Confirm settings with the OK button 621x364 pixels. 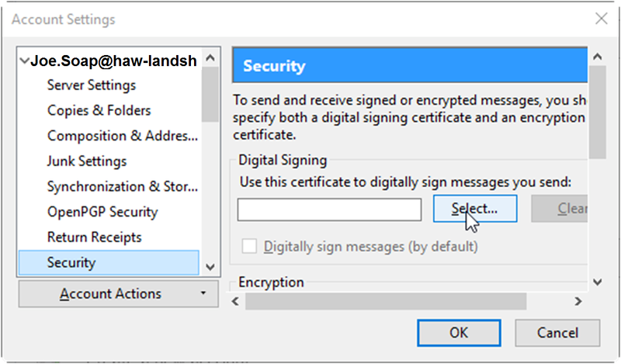[459, 332]
